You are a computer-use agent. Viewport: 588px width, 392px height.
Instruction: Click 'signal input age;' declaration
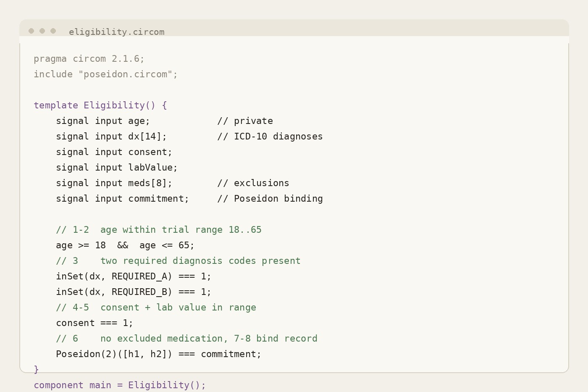103,121
